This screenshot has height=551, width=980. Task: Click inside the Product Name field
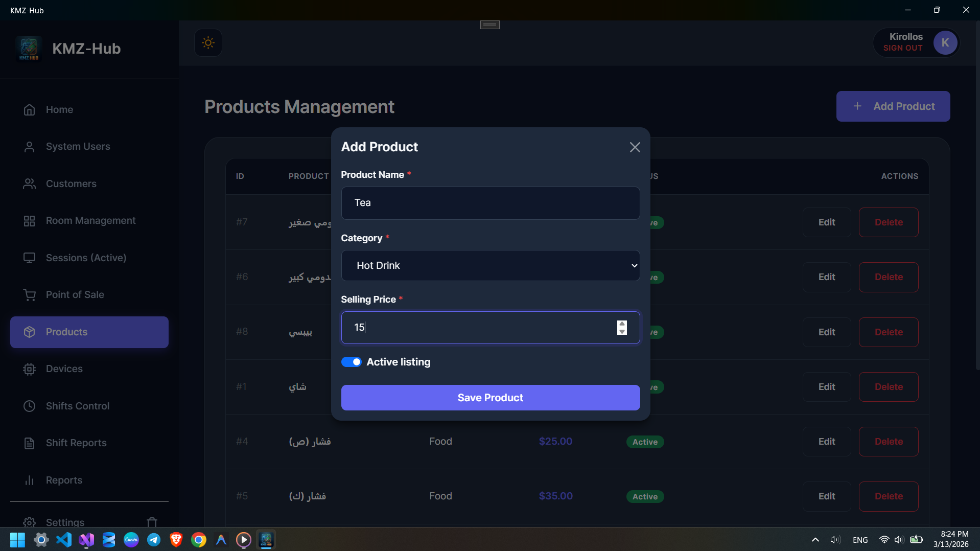(x=490, y=203)
